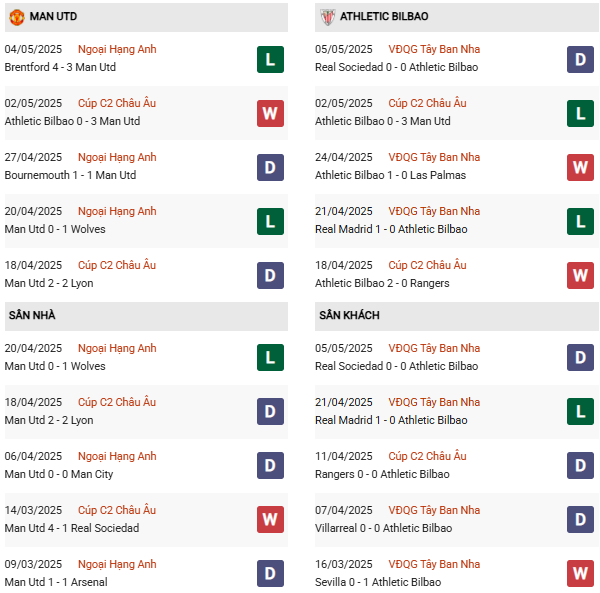Click the W badge in Man Utd's Athletic Bilbao 0-3 row

pyautogui.click(x=270, y=113)
